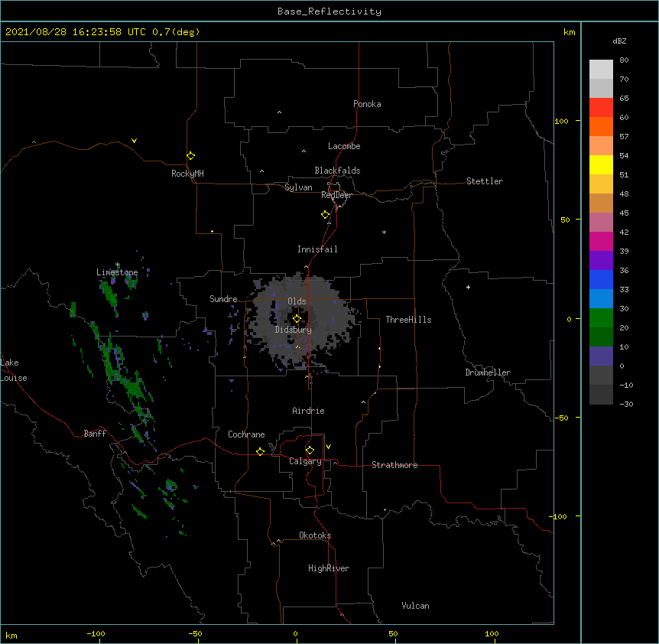Select the Blackfalds label
Image resolution: width=659 pixels, height=644 pixels.
[x=337, y=171]
